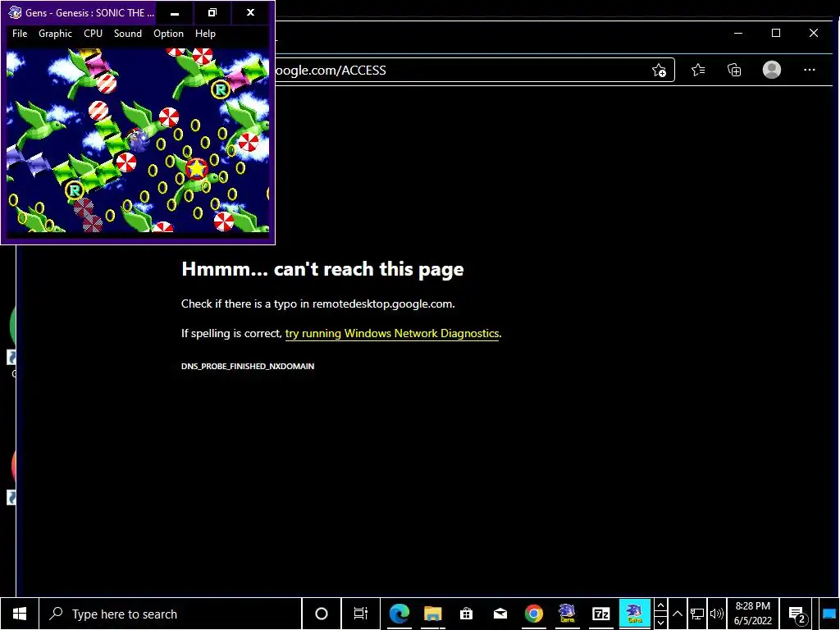Open the Mail app from the taskbar
840x630 pixels.
(x=500, y=614)
